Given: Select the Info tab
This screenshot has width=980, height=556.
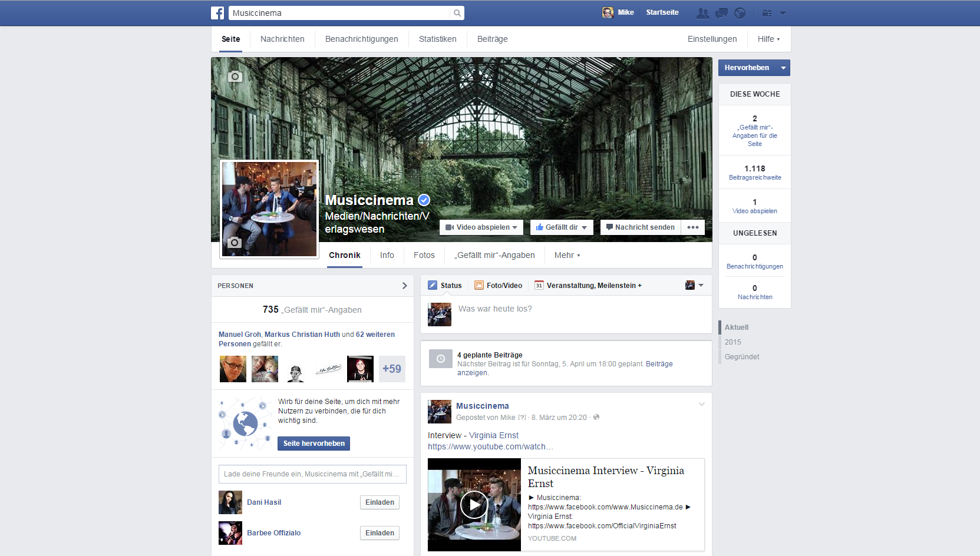Looking at the screenshot, I should pos(387,255).
